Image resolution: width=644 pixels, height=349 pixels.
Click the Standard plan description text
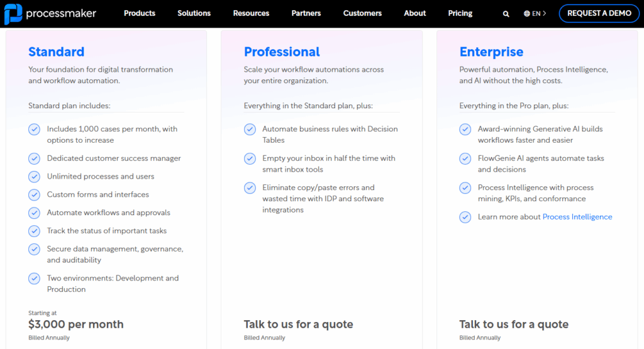click(101, 75)
